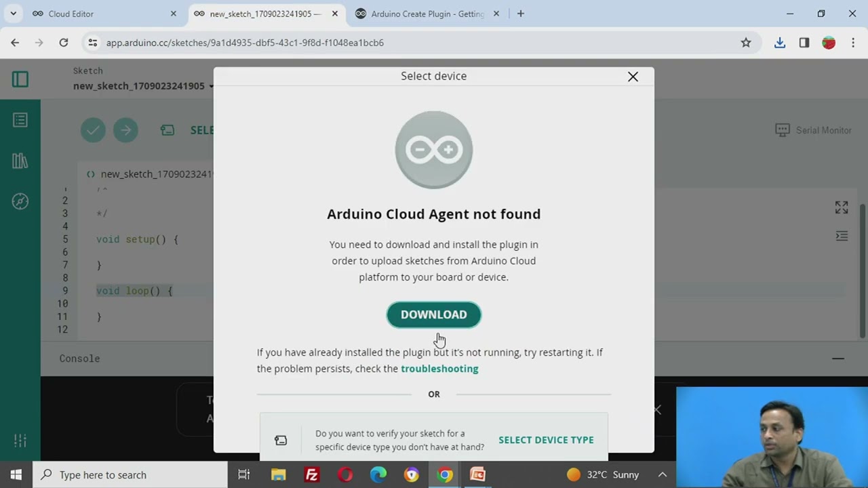868x488 pixels.
Task: View site information icon
Action: click(93, 43)
